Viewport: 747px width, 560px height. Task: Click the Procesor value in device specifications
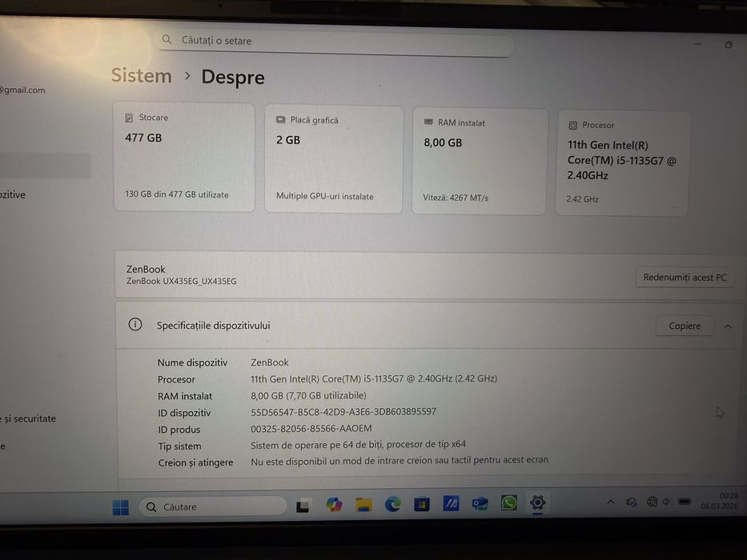pyautogui.click(x=374, y=379)
